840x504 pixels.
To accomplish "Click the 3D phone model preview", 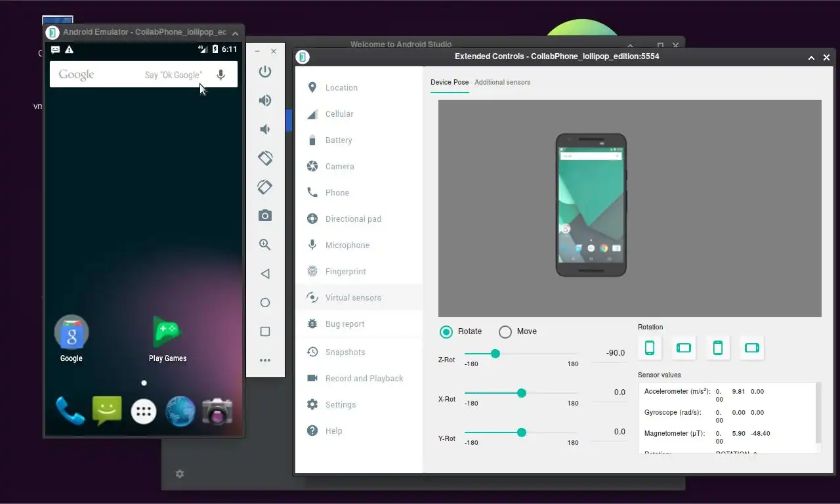I will 591,205.
